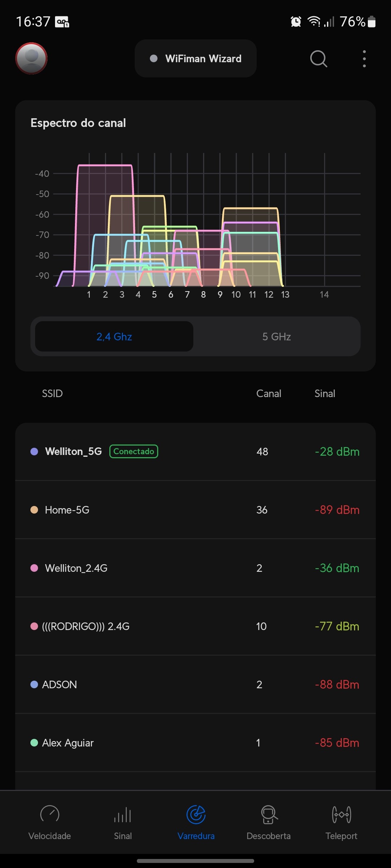Tap the Conectado badge

(134, 451)
